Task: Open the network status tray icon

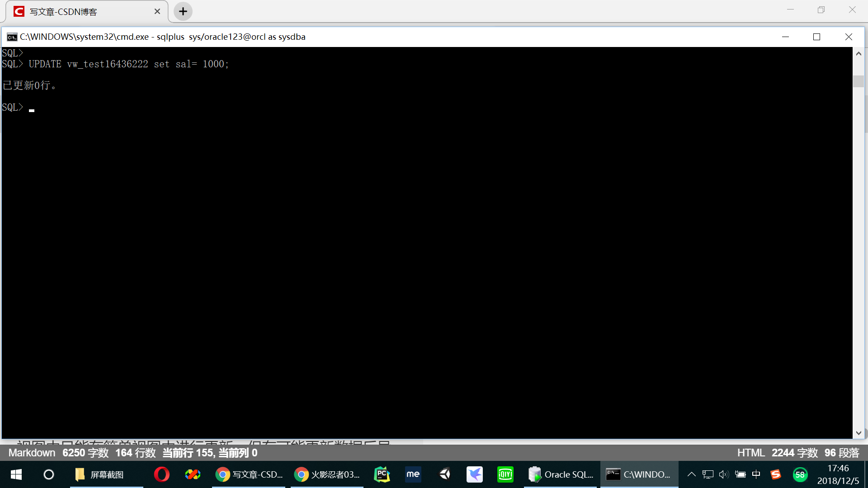Action: coord(708,474)
